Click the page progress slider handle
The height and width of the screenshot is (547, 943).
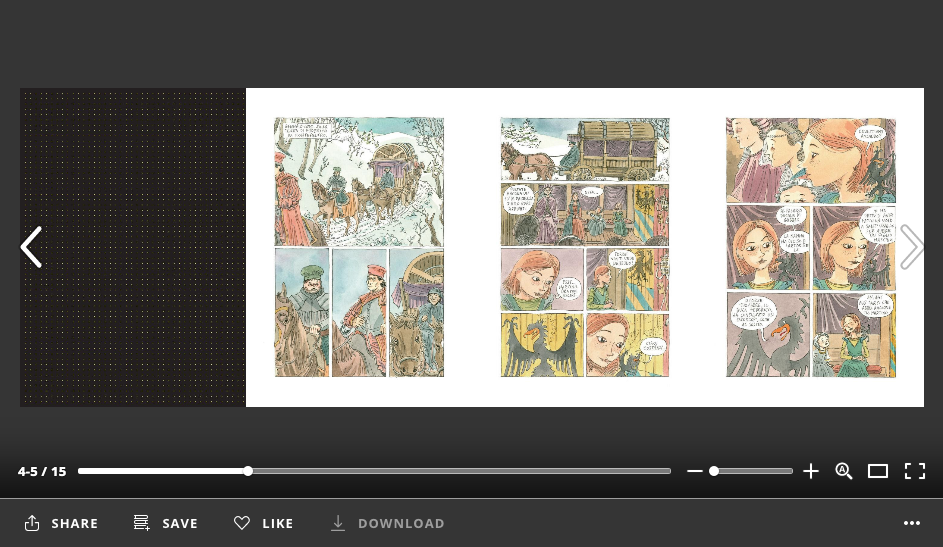248,471
